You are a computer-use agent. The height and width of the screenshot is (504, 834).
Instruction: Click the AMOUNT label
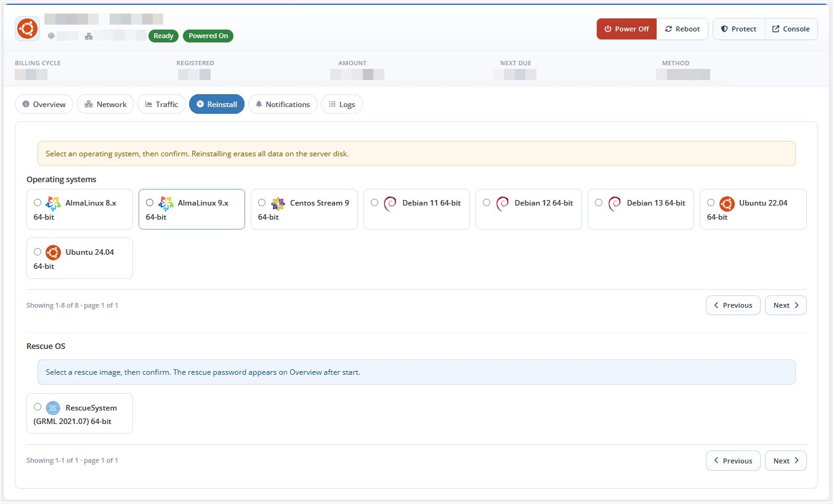pos(352,63)
